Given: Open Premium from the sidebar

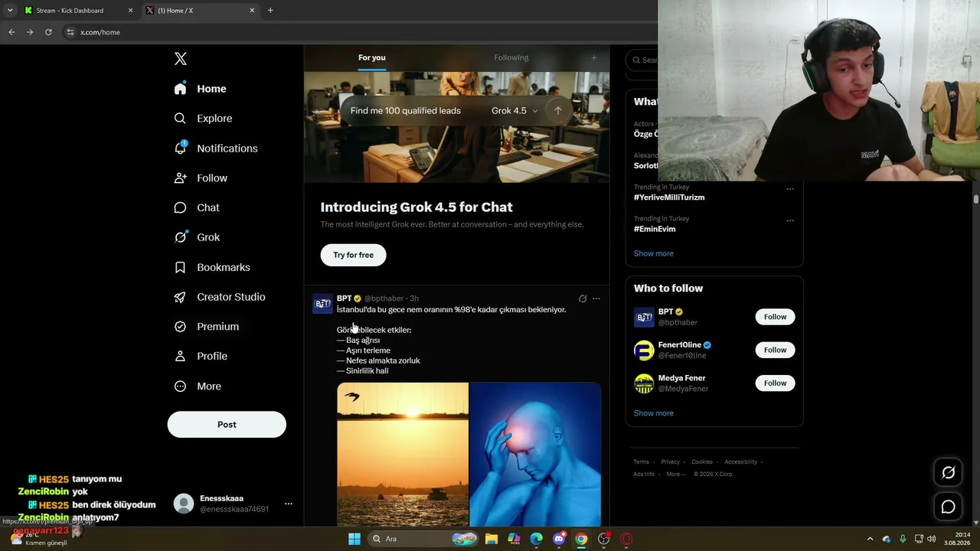Looking at the screenshot, I should (x=207, y=327).
